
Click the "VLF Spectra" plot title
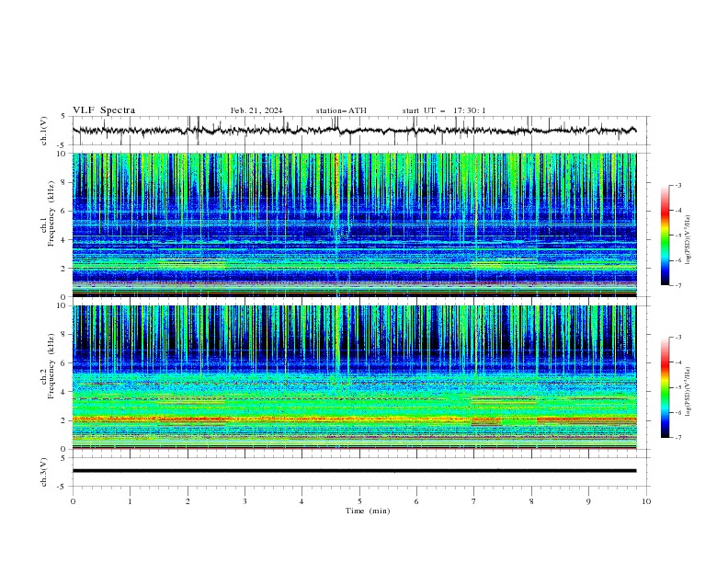(104, 110)
